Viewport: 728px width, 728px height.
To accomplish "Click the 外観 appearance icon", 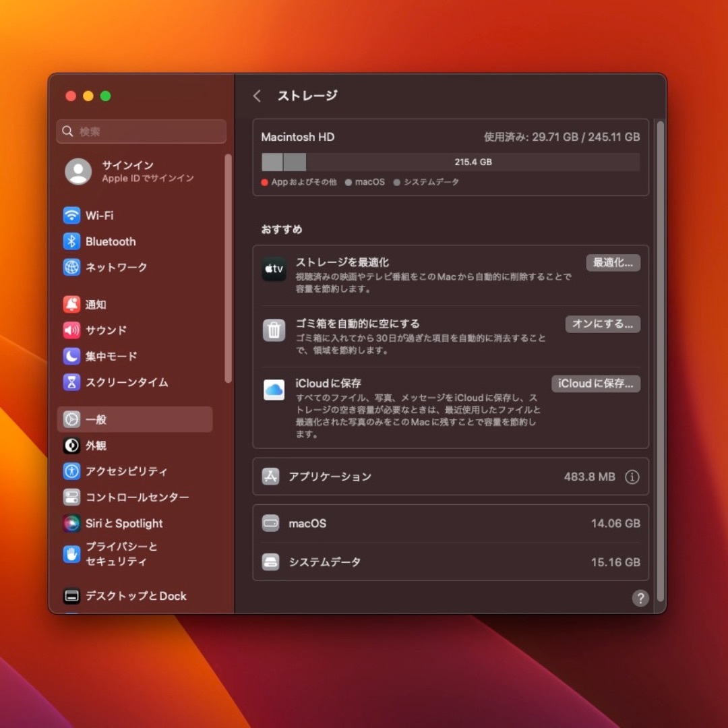I will (71, 446).
